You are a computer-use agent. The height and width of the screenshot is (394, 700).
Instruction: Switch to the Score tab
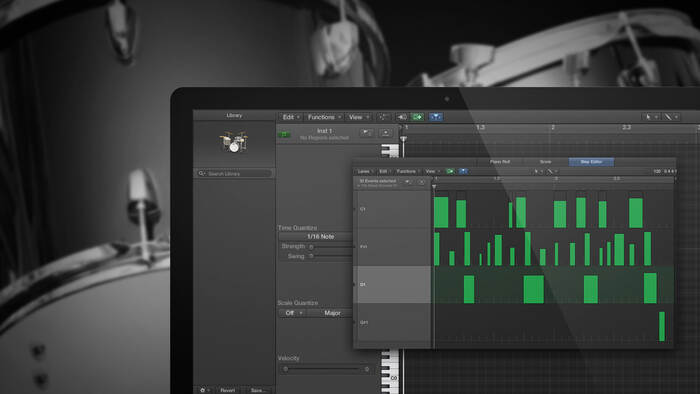point(546,162)
